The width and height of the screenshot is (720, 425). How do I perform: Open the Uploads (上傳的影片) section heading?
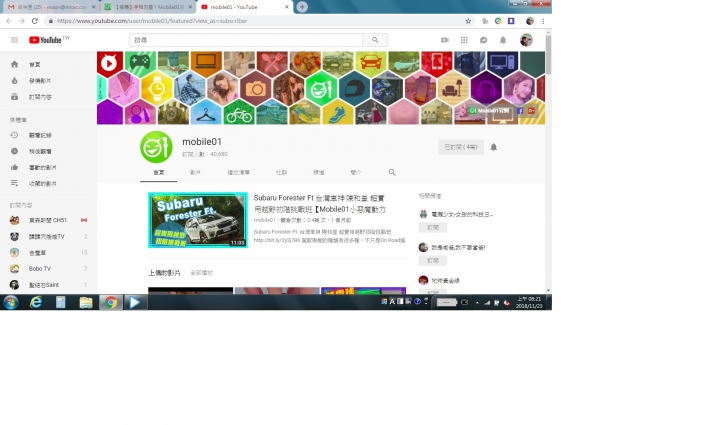[164, 273]
